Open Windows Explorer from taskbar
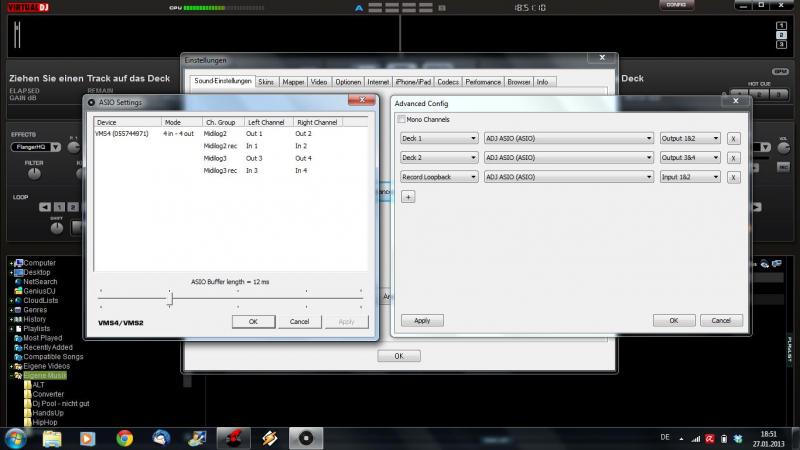 click(x=52, y=438)
